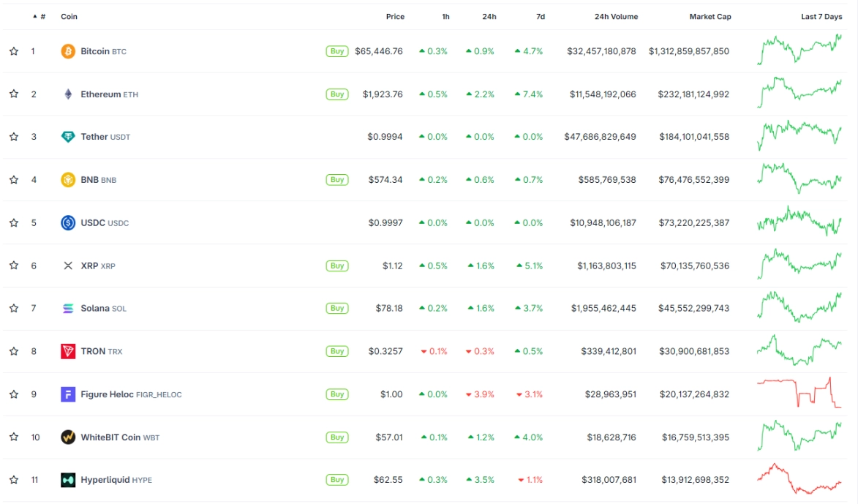858x504 pixels.
Task: Favorite WhiteBIT Coin with its star
Action: (14, 437)
